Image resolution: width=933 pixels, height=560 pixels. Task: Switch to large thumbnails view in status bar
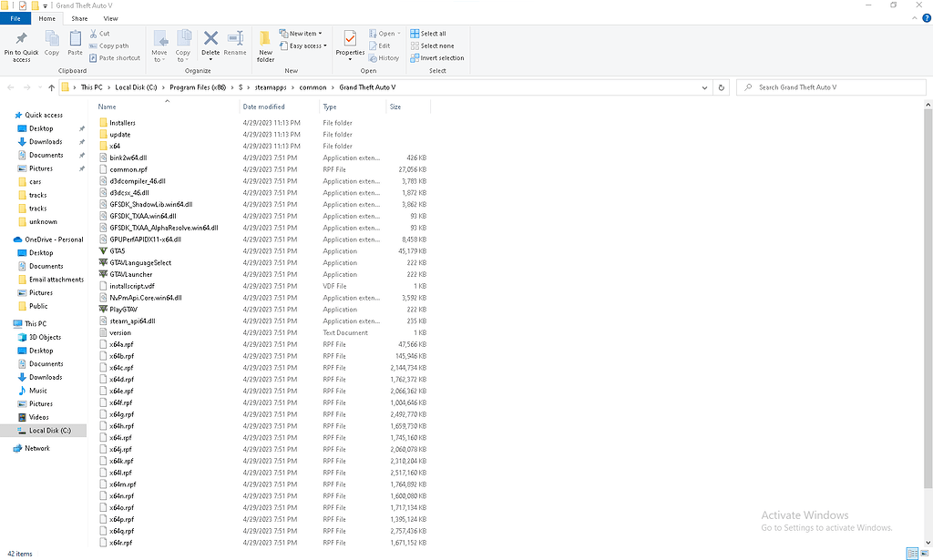point(925,554)
